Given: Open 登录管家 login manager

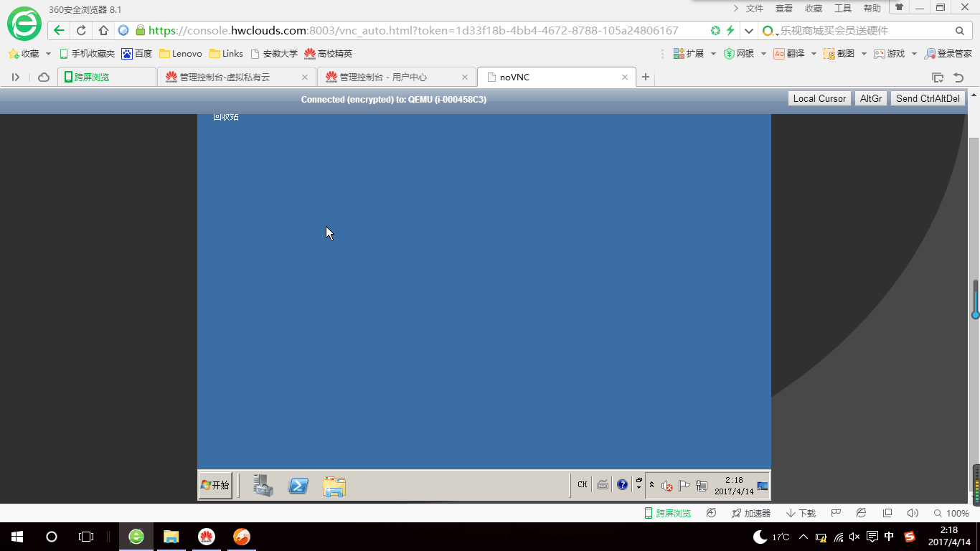Looking at the screenshot, I should coord(948,54).
